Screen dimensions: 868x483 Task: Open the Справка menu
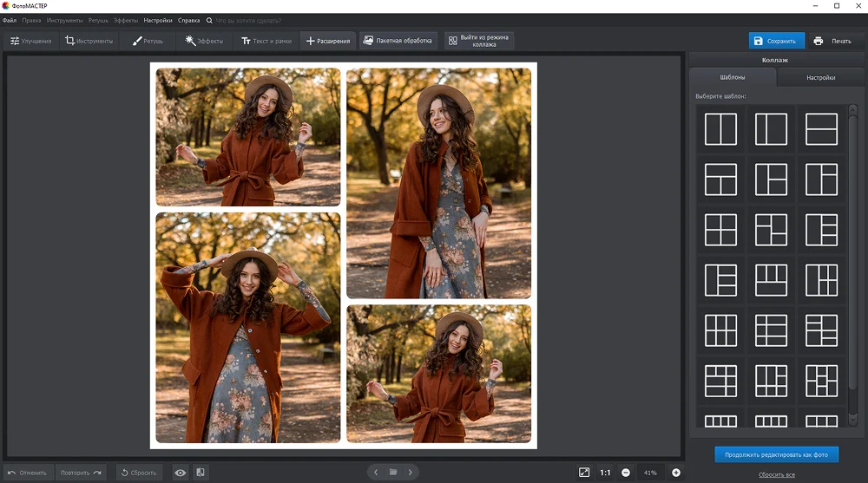point(188,21)
